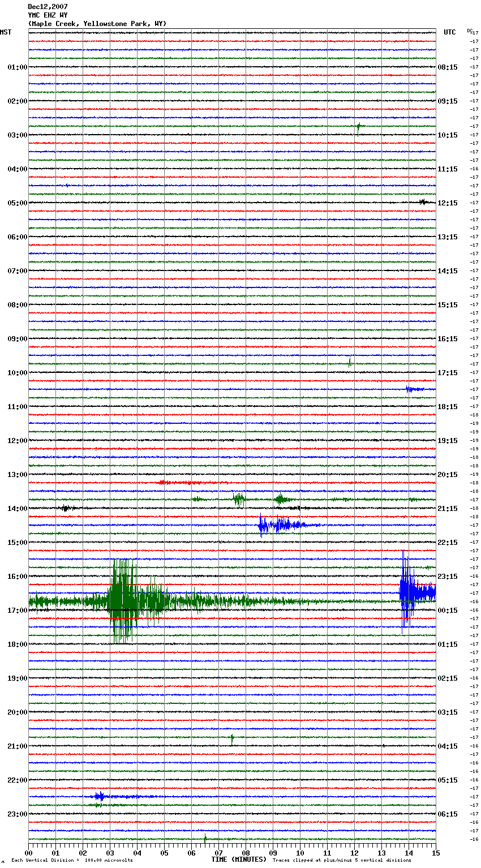Click the 19:00 MST time label

18,678
